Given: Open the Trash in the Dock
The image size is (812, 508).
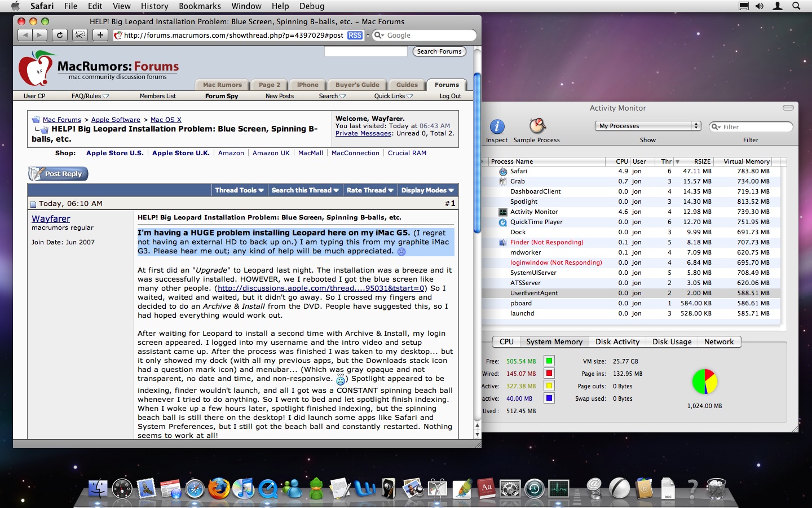Looking at the screenshot, I should (716, 489).
